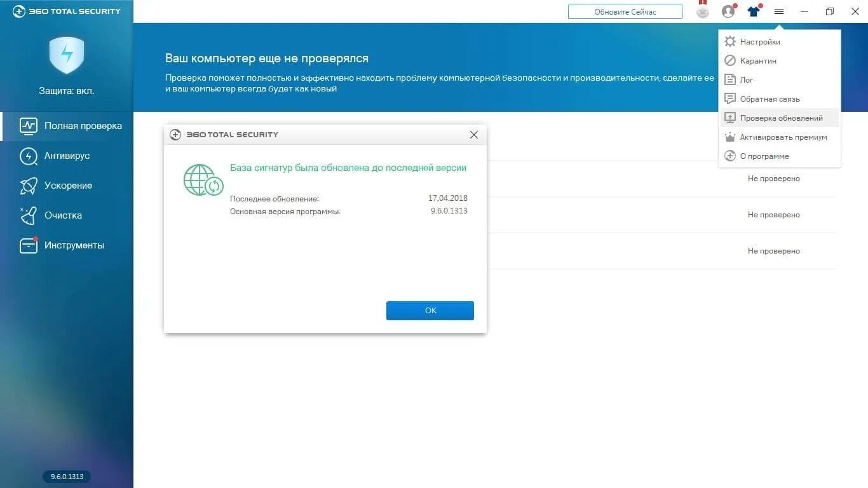The width and height of the screenshot is (868, 488).
Task: Click the protection shield icon in sidebar
Action: (x=67, y=55)
